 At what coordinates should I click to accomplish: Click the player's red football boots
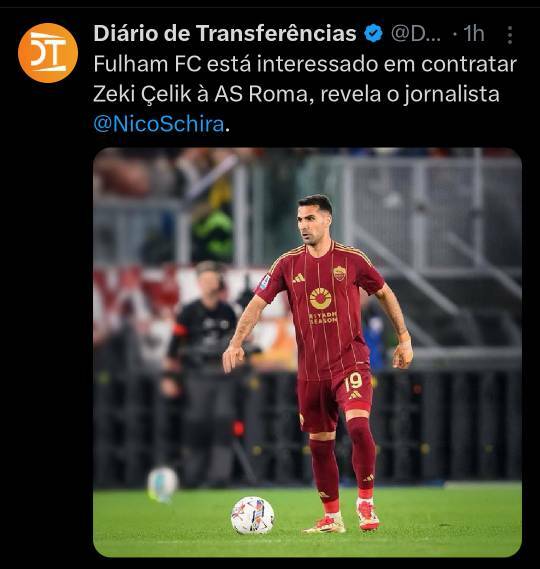click(343, 518)
